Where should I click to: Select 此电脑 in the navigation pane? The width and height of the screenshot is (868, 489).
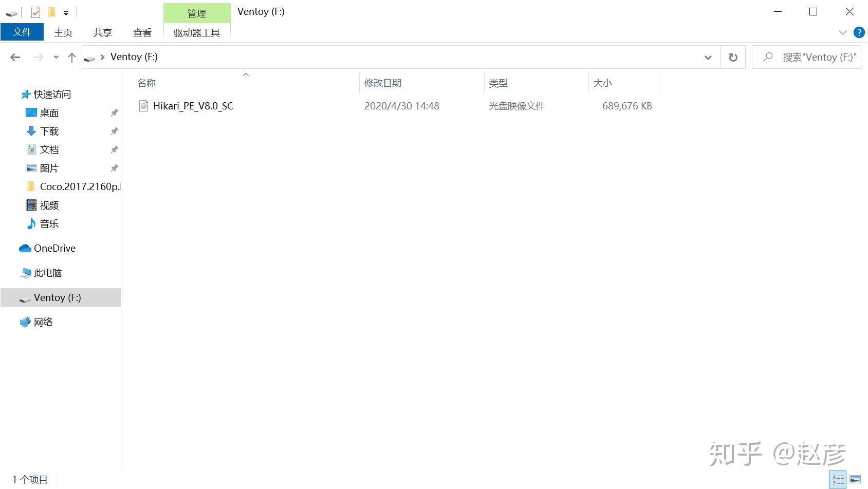[48, 273]
